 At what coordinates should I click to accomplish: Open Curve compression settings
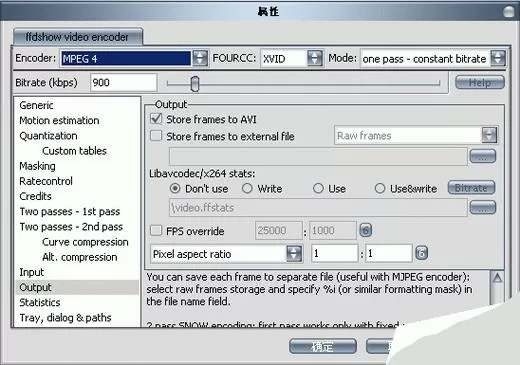(85, 242)
